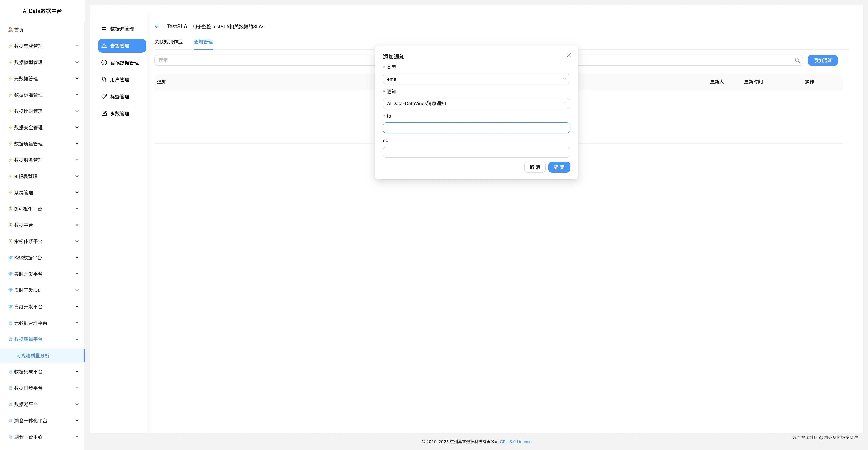Open 标签管理 in the side menu
This screenshot has width=868, height=450.
pos(119,96)
